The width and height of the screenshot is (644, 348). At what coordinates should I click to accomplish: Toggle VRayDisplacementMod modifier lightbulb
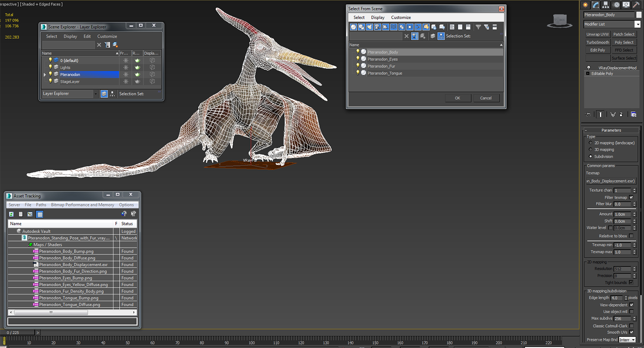pyautogui.click(x=589, y=68)
